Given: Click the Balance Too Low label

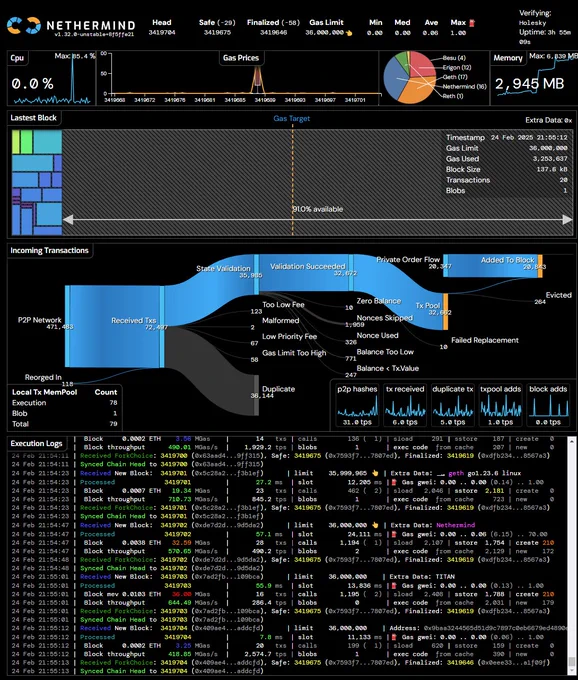Looking at the screenshot, I should tap(385, 352).
